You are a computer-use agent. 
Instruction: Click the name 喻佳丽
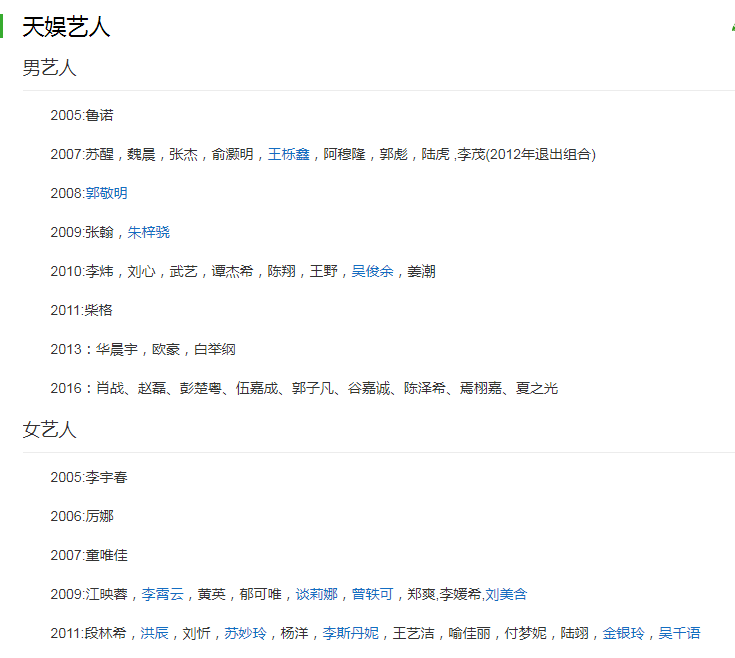coord(469,633)
